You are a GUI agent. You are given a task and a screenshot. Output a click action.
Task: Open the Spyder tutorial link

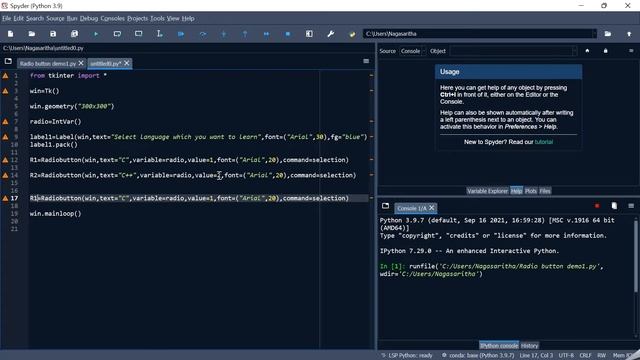544,142
